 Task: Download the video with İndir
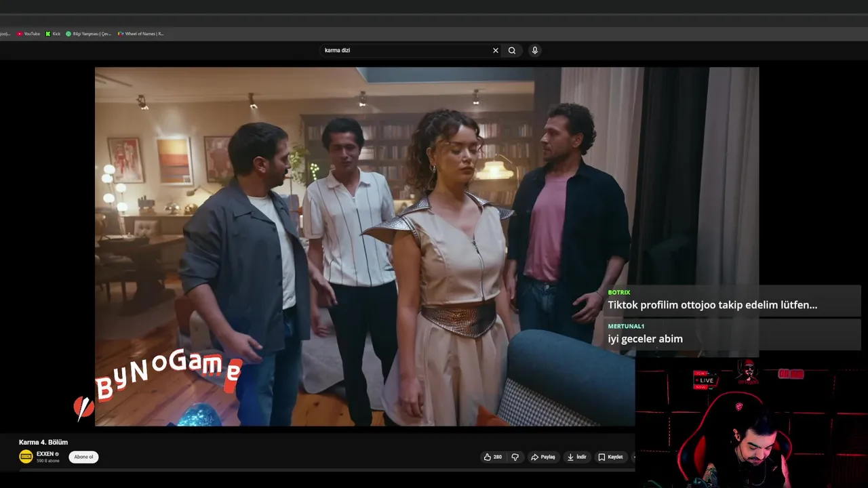[577, 457]
